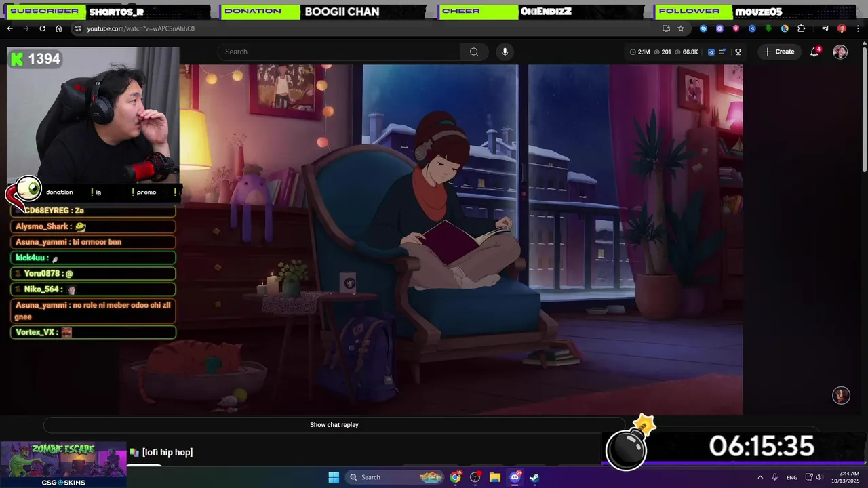The height and width of the screenshot is (488, 868).
Task: View site information icon in address bar
Action: pos(78,28)
